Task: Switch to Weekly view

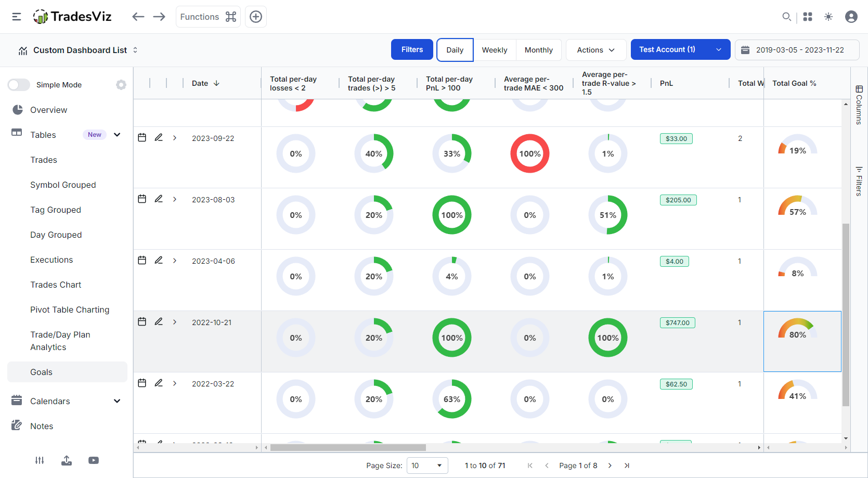Action: (495, 50)
